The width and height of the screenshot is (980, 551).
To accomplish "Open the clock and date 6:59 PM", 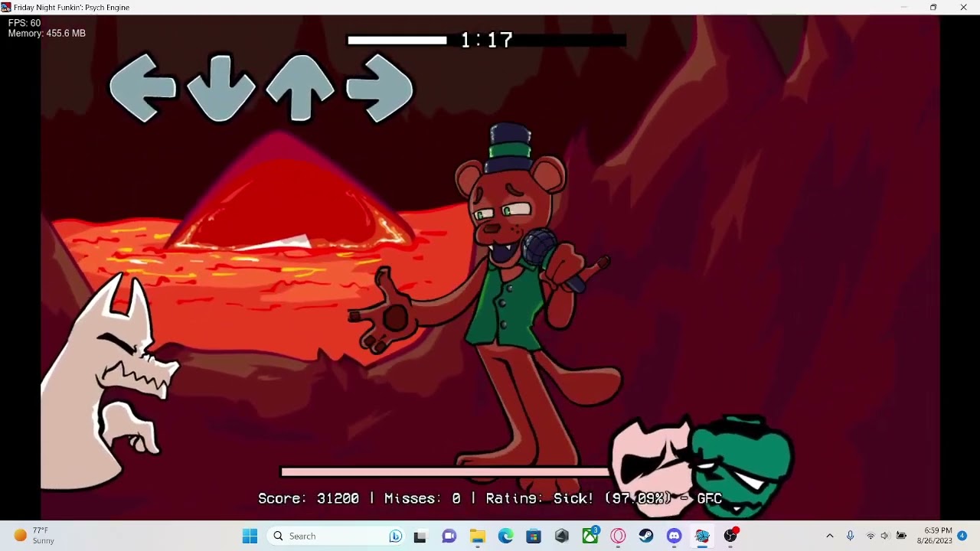I will 935,536.
